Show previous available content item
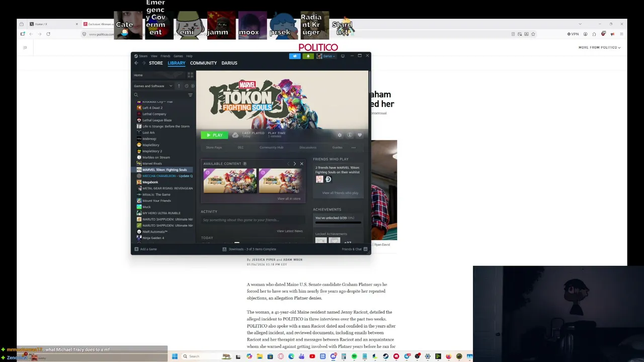644x362 pixels. click(x=288, y=163)
